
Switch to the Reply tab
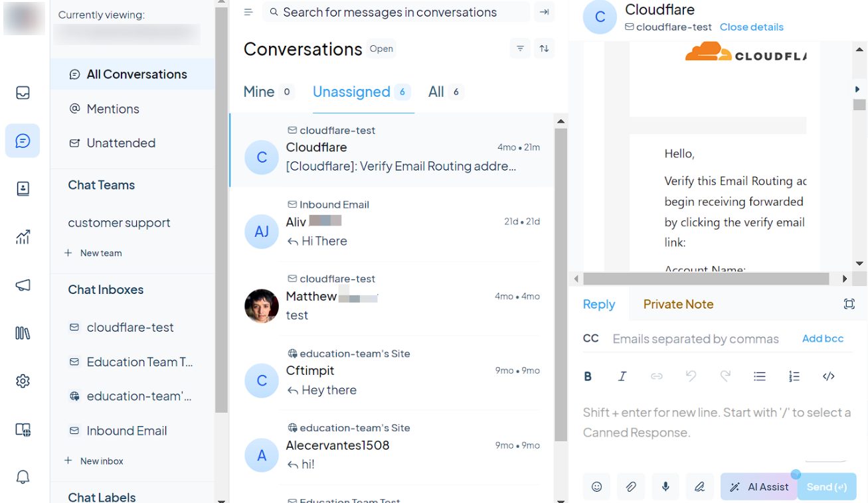click(599, 304)
